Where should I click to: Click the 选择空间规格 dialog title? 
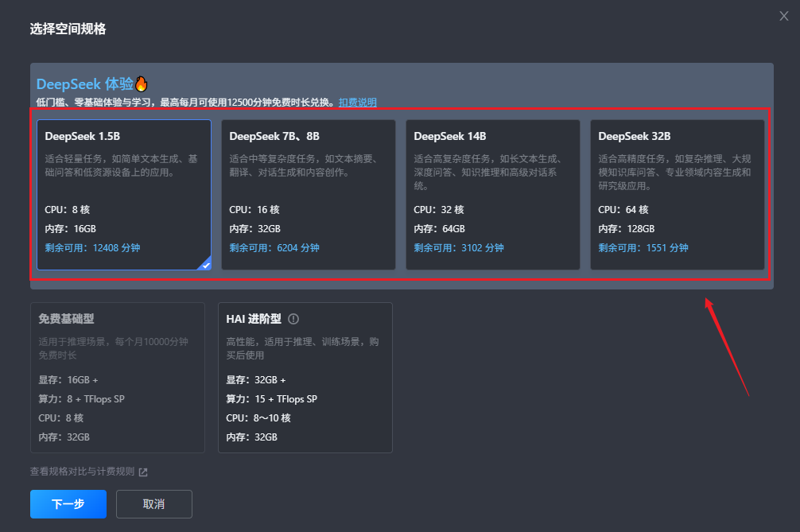point(68,29)
